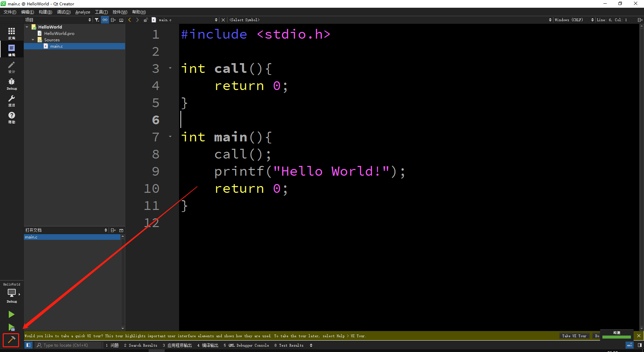
Task: Change Windows (CRLF) line ending dropdown
Action: 574,20
